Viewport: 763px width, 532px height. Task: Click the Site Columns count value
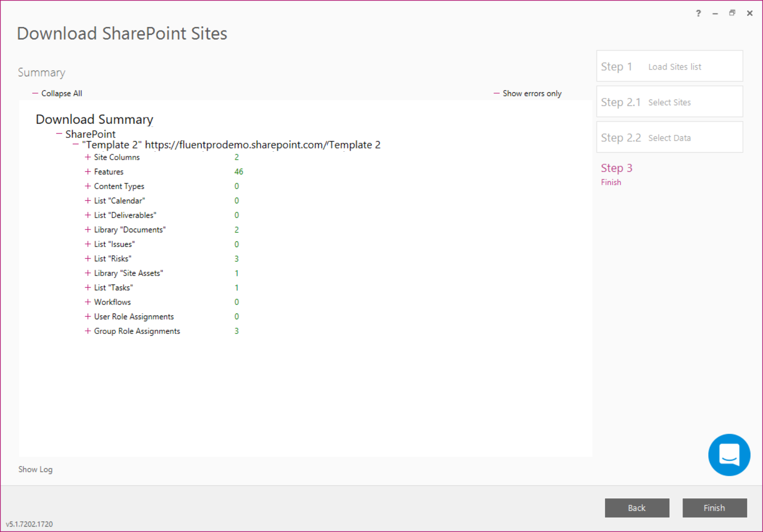[x=236, y=157]
